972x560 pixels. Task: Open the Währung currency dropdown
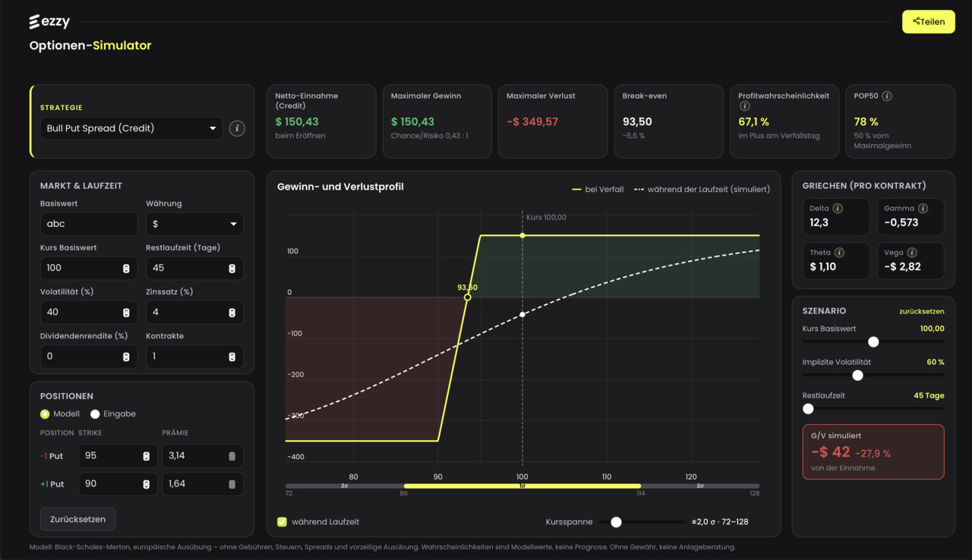[x=194, y=224]
